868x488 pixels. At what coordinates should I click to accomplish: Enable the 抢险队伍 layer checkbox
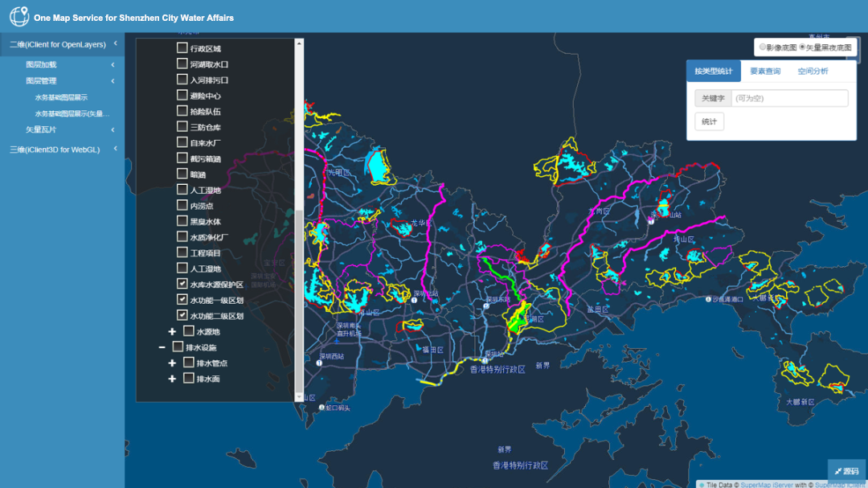point(182,111)
